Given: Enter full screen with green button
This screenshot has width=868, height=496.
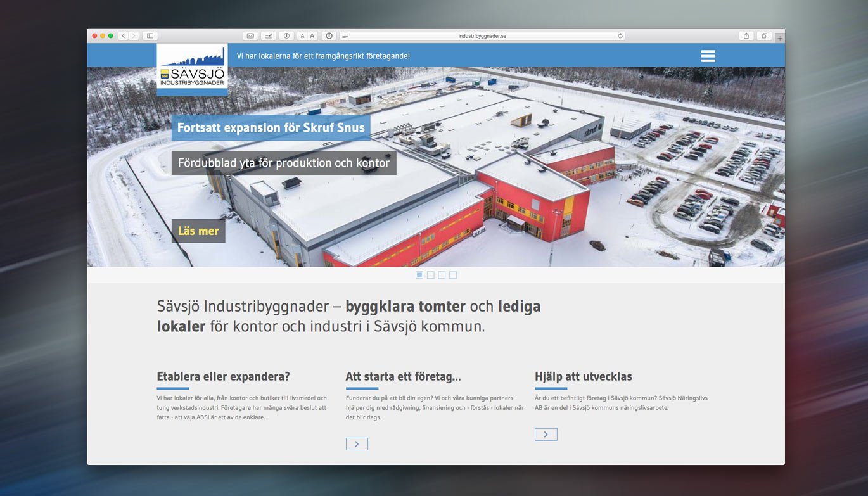Looking at the screenshot, I should point(111,36).
